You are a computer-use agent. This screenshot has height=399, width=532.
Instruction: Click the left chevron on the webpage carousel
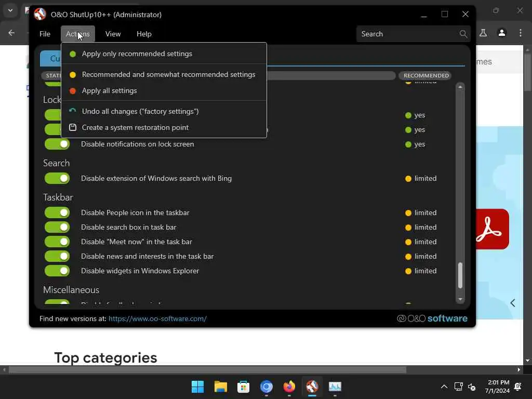(x=513, y=303)
